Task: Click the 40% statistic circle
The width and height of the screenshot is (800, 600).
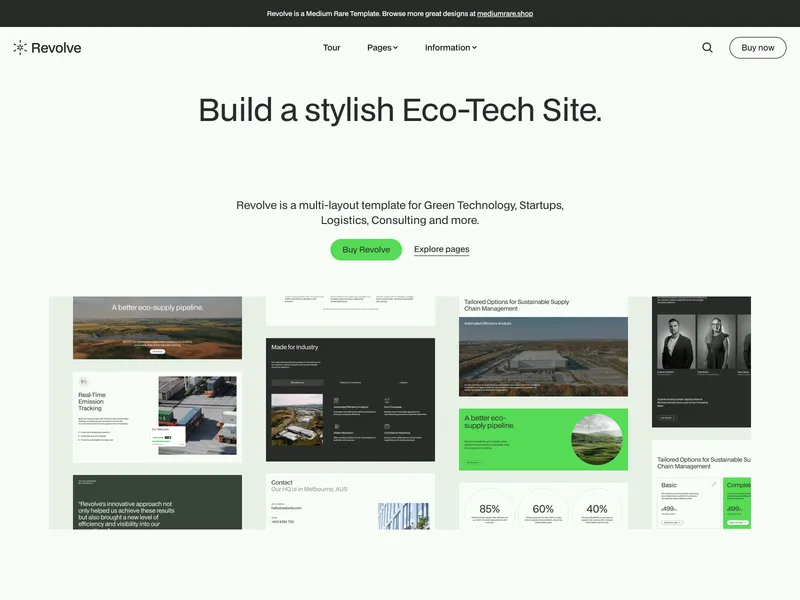Action: pyautogui.click(x=596, y=509)
